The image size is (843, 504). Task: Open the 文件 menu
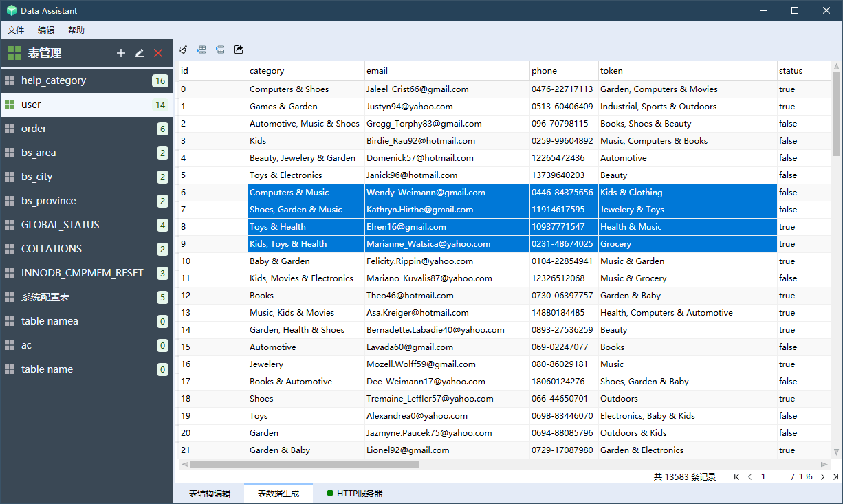pos(16,30)
